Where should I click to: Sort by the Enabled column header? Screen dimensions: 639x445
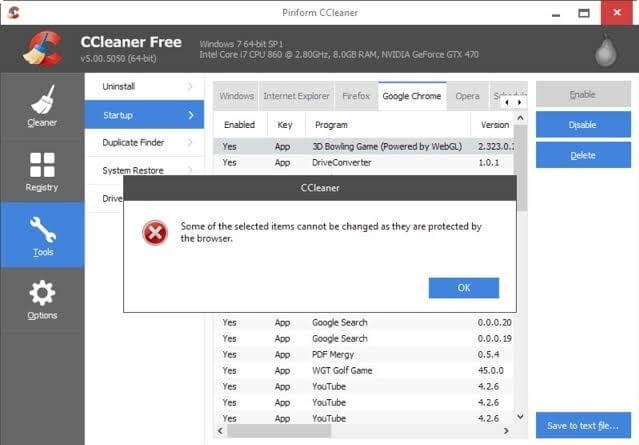[x=240, y=125]
